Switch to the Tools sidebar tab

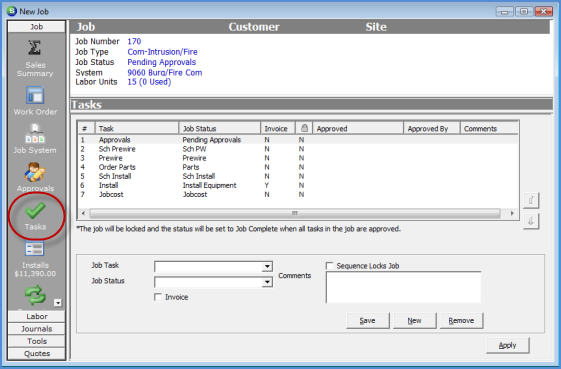[x=36, y=341]
